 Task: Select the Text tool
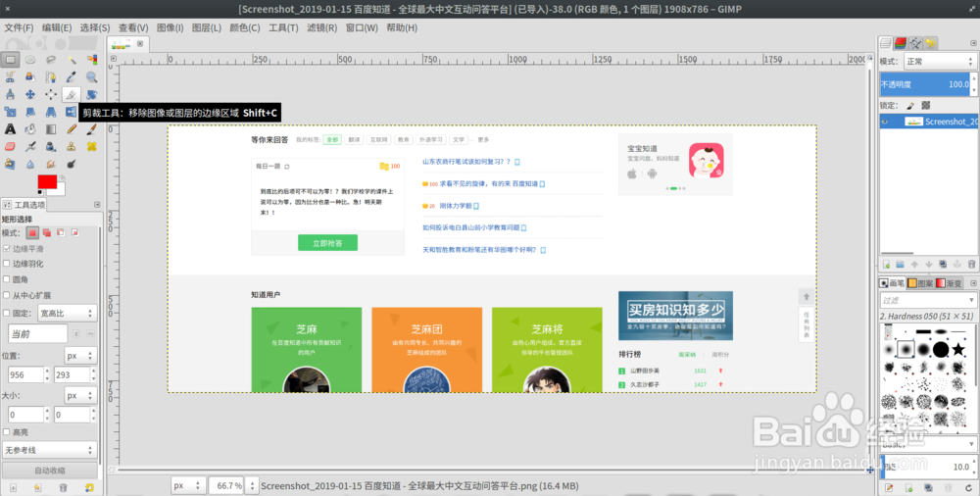(x=10, y=129)
